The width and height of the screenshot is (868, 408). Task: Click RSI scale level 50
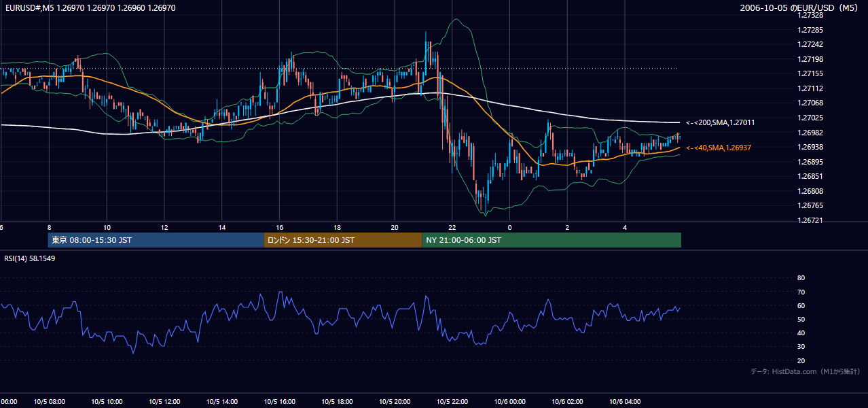click(801, 319)
